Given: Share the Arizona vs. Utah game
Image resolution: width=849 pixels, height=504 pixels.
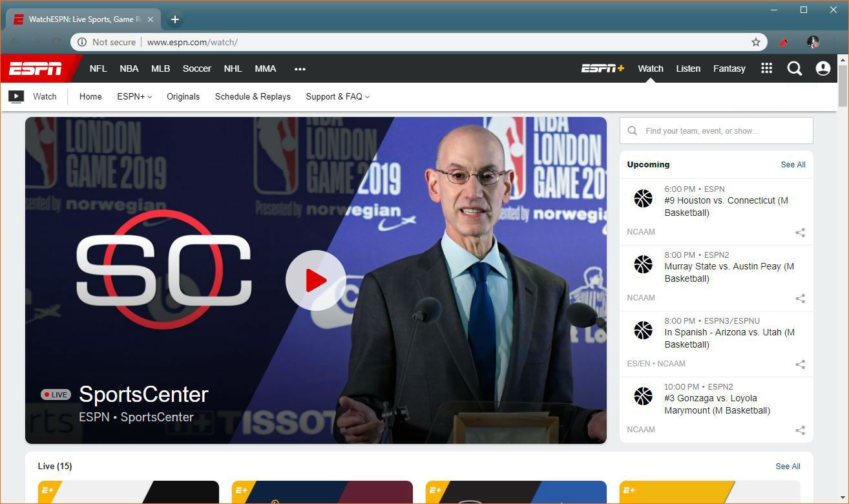Looking at the screenshot, I should pyautogui.click(x=800, y=364).
